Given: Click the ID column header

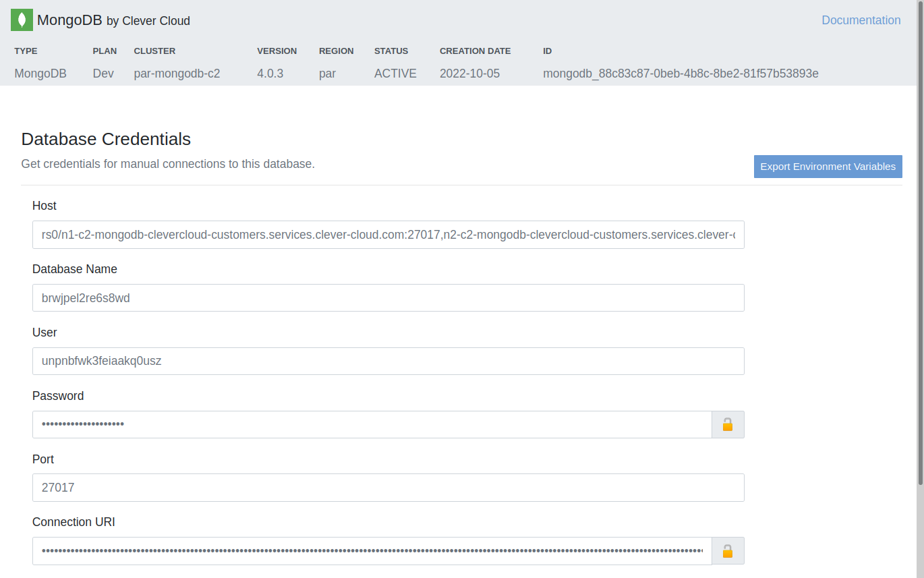Looking at the screenshot, I should click(547, 51).
